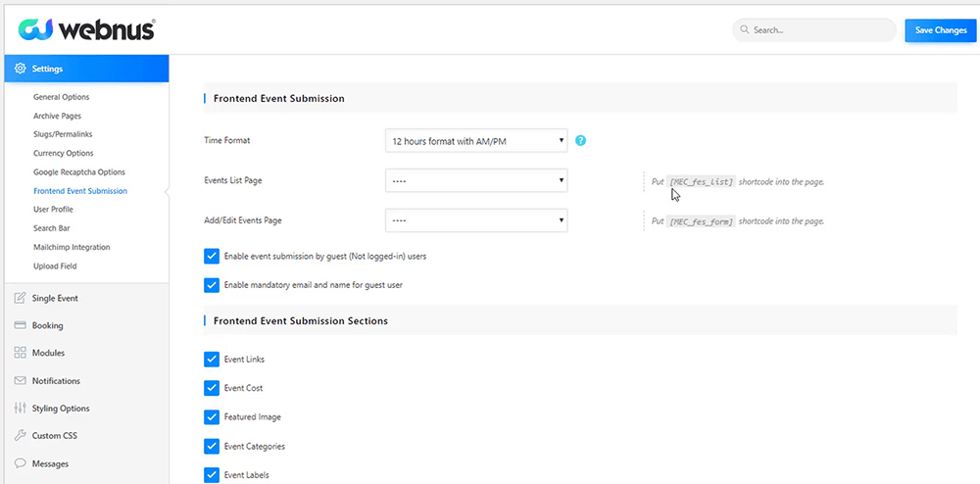Select Frontend Event Submission submenu item

coord(80,190)
